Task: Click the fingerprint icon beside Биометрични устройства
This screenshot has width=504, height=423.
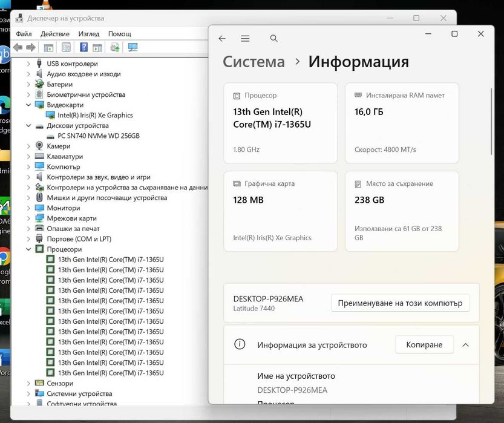Action: (x=39, y=94)
